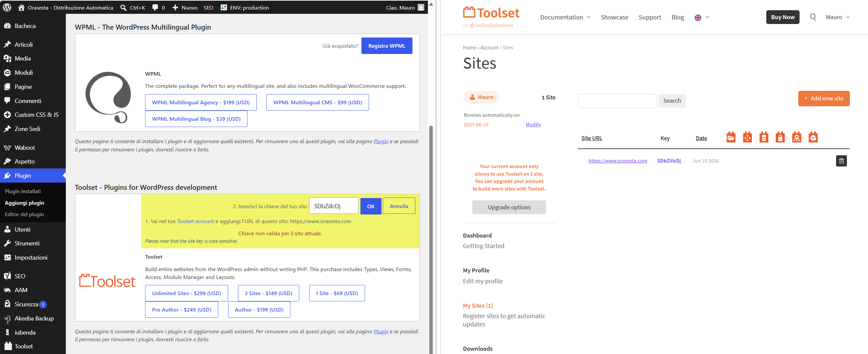The width and height of the screenshot is (868, 354).
Task: Select Plugin installati submenu item
Action: pos(23,191)
